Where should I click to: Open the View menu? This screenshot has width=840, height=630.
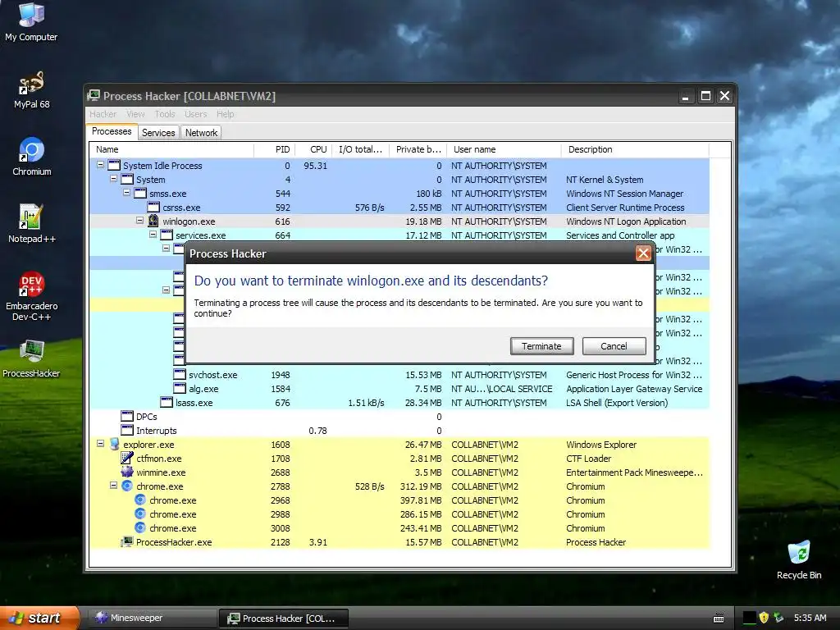[135, 114]
